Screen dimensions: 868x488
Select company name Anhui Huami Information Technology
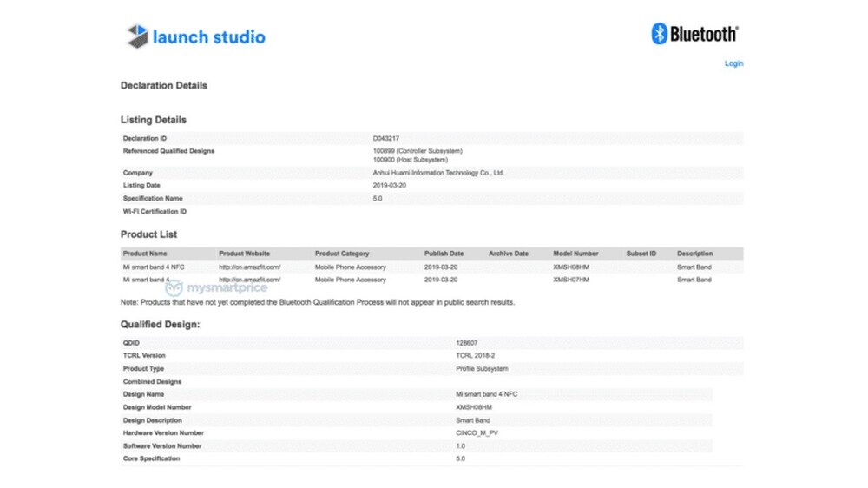coord(438,173)
